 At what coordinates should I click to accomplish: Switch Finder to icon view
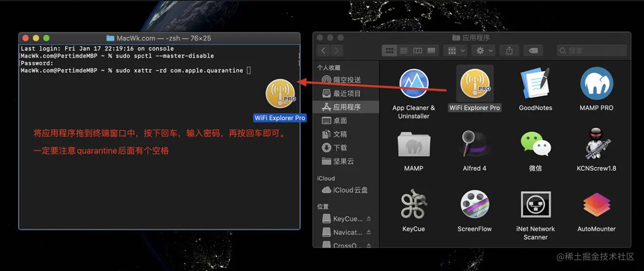click(389, 50)
